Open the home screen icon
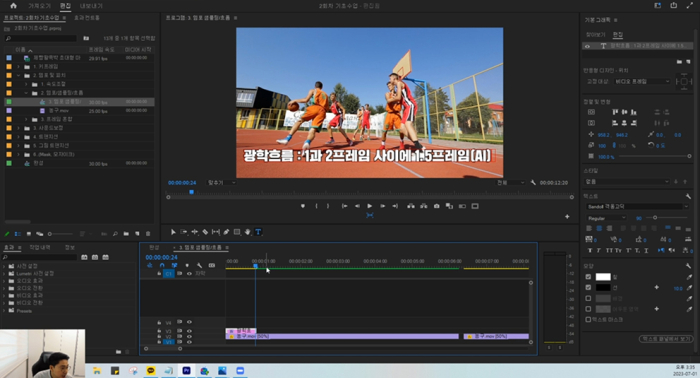 tap(13, 6)
